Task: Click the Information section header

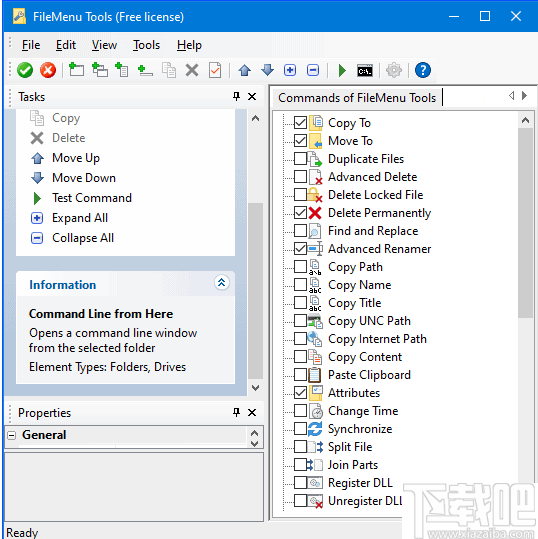Action: [x=125, y=284]
